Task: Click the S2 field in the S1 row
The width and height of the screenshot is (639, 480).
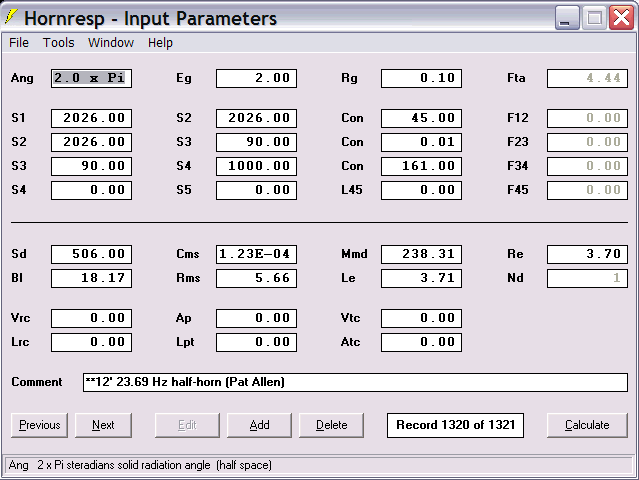Action: pyautogui.click(x=256, y=118)
